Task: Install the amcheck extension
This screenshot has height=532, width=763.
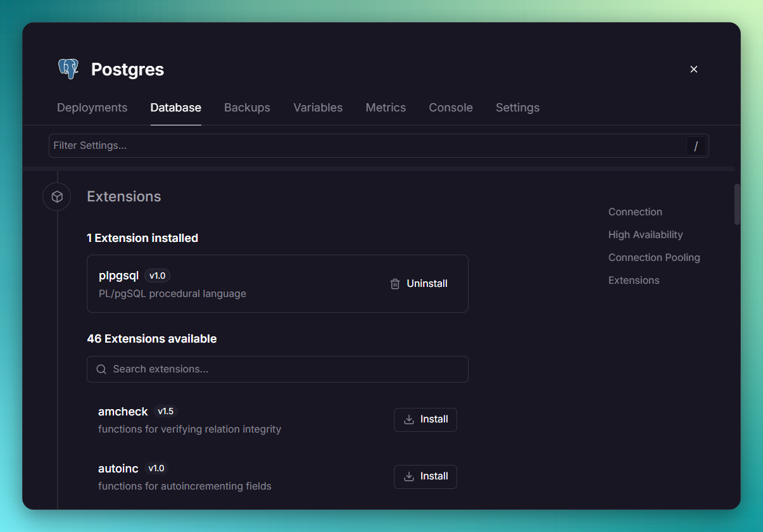Action: click(x=426, y=419)
